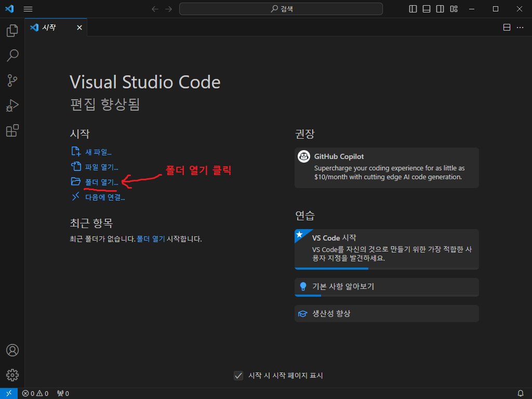Click the 검색 command center search box
Image resolution: width=532 pixels, height=399 pixels.
click(281, 9)
